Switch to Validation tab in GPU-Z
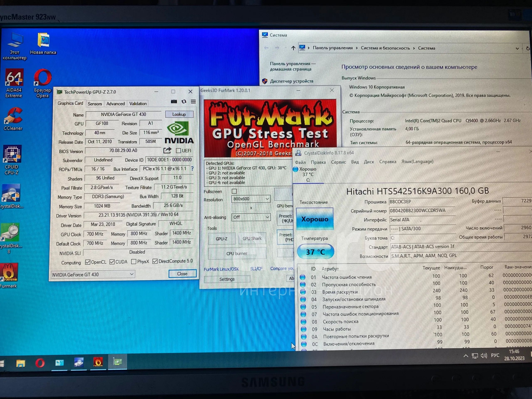 pos(138,104)
